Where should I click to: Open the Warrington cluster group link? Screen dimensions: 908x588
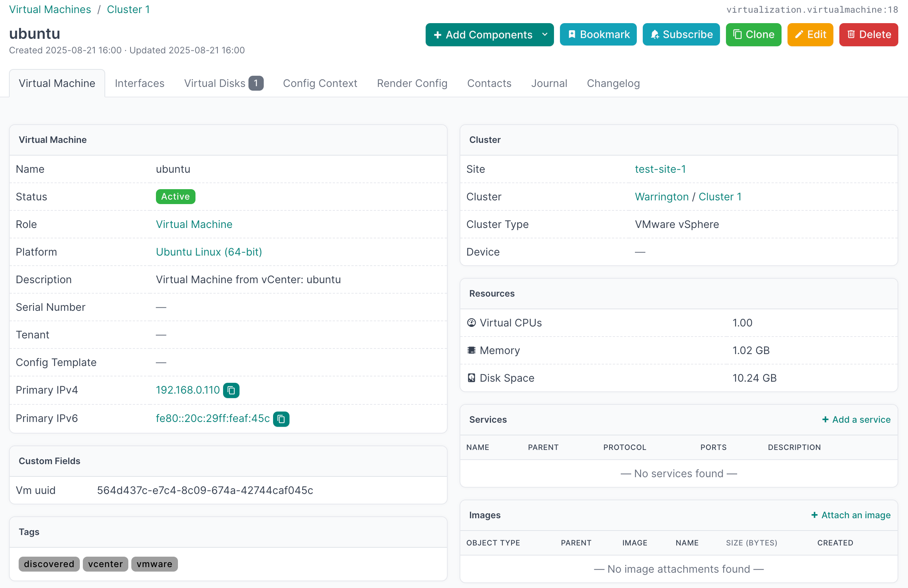tap(661, 197)
